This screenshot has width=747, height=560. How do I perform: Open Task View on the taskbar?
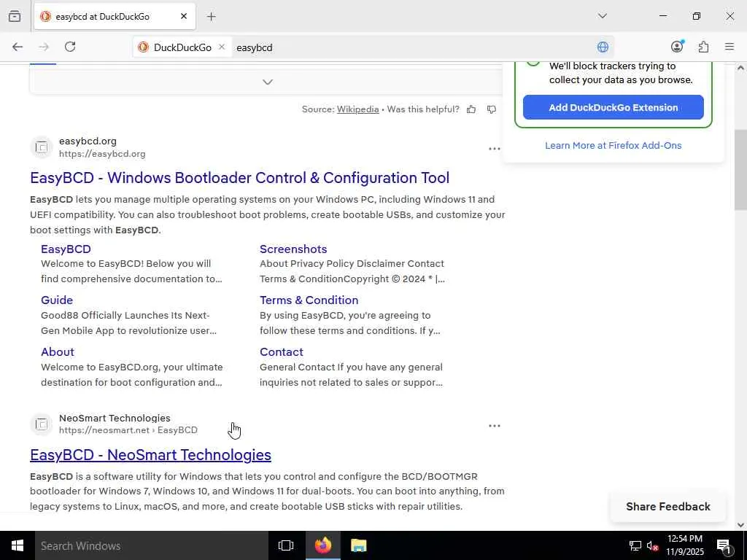[x=286, y=545]
